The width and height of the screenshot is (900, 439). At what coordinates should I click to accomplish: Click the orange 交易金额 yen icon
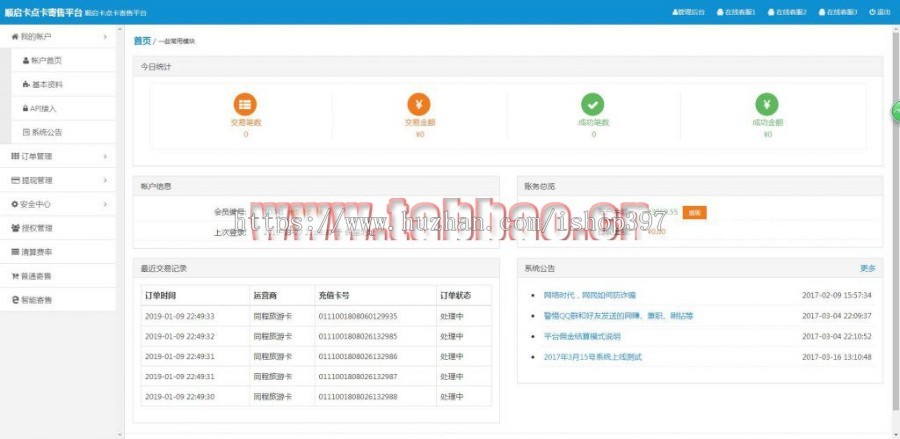coord(419,104)
